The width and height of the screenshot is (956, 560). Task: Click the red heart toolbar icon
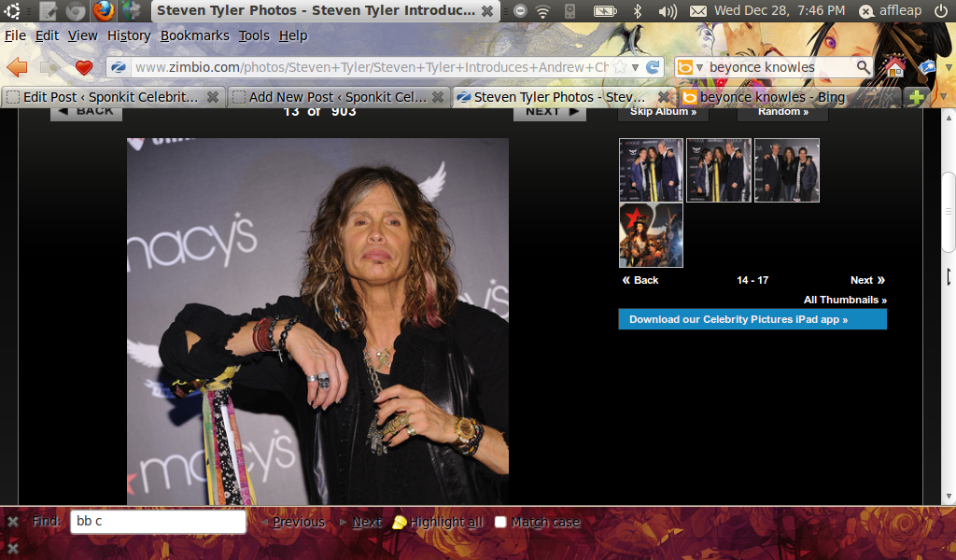pos(84,67)
